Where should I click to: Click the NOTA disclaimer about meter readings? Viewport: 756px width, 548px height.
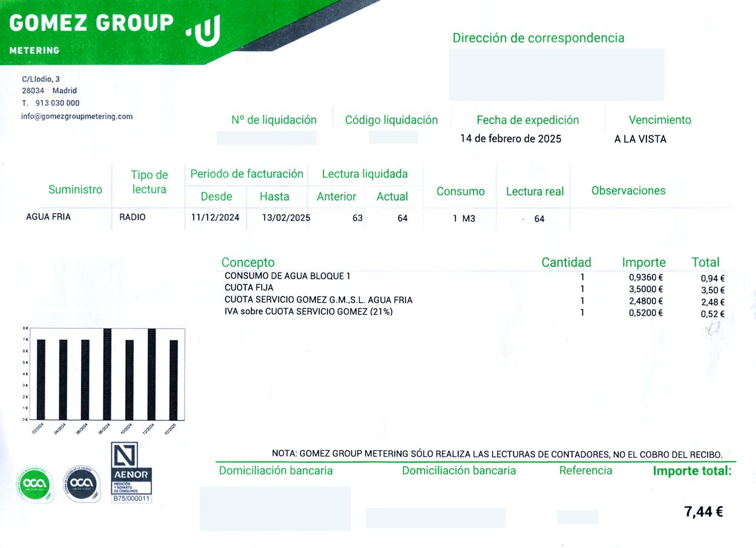[x=497, y=454]
